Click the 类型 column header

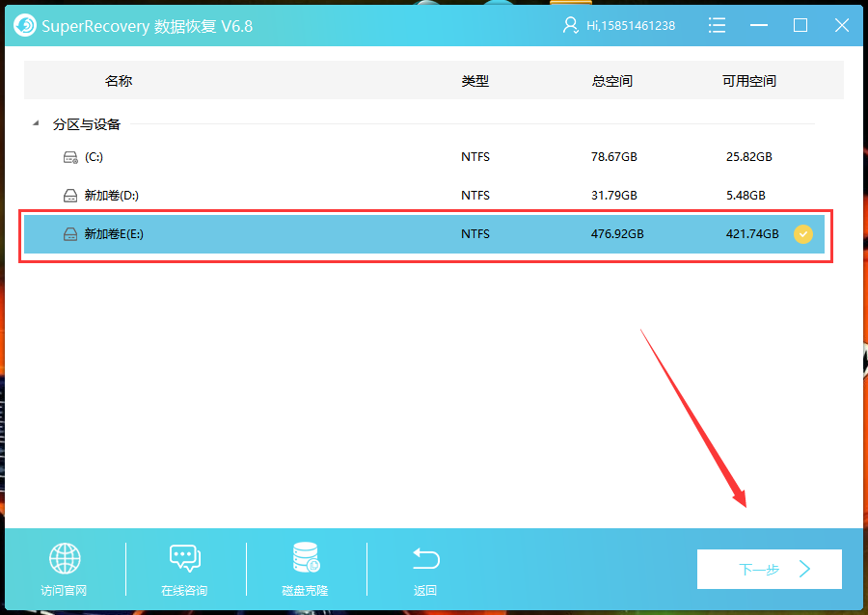(x=475, y=81)
